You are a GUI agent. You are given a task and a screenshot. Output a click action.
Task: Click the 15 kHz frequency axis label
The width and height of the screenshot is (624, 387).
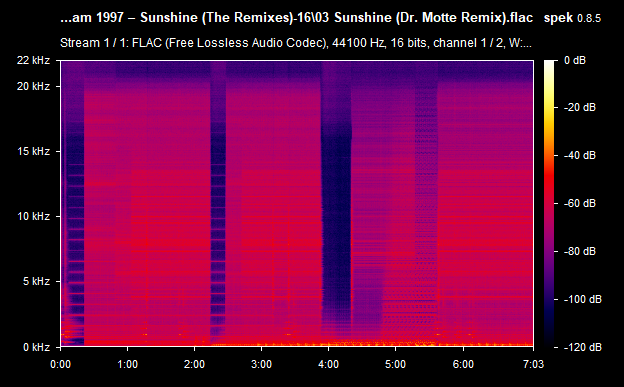coord(33,151)
